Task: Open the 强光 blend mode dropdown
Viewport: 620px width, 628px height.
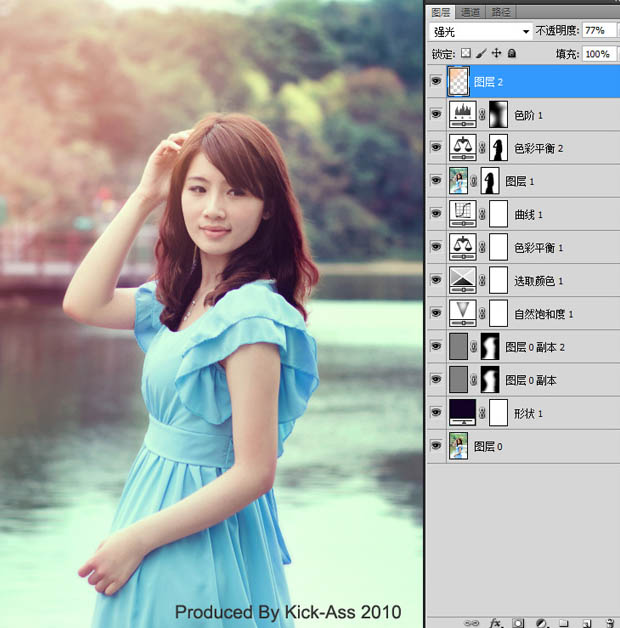Action: tap(526, 32)
